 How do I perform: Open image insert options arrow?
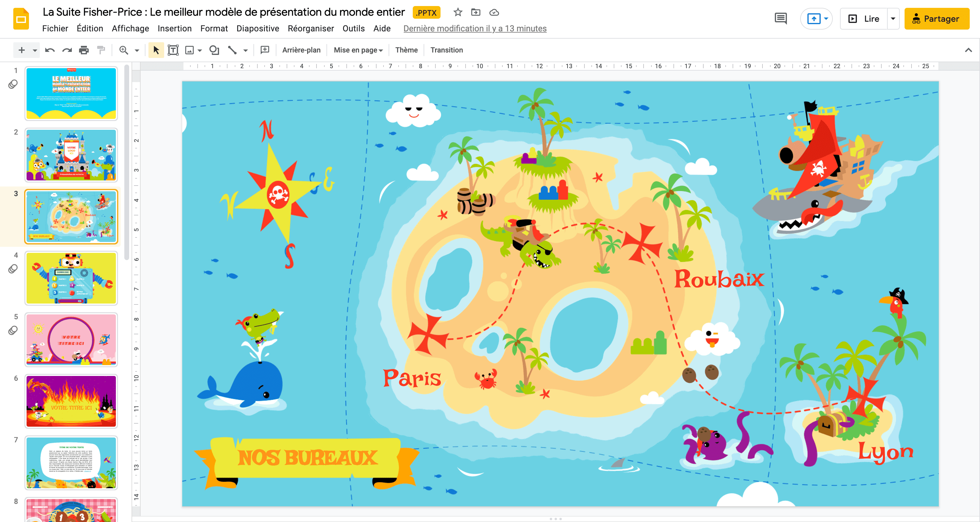click(x=200, y=50)
